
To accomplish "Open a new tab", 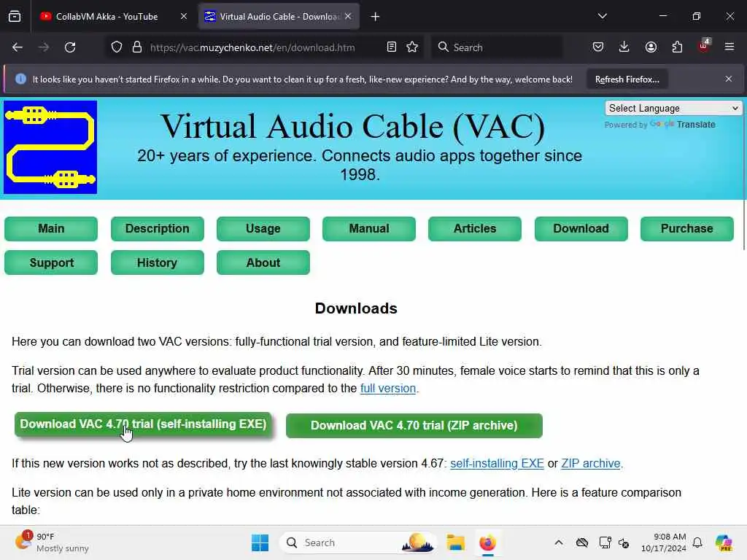I will (x=376, y=17).
